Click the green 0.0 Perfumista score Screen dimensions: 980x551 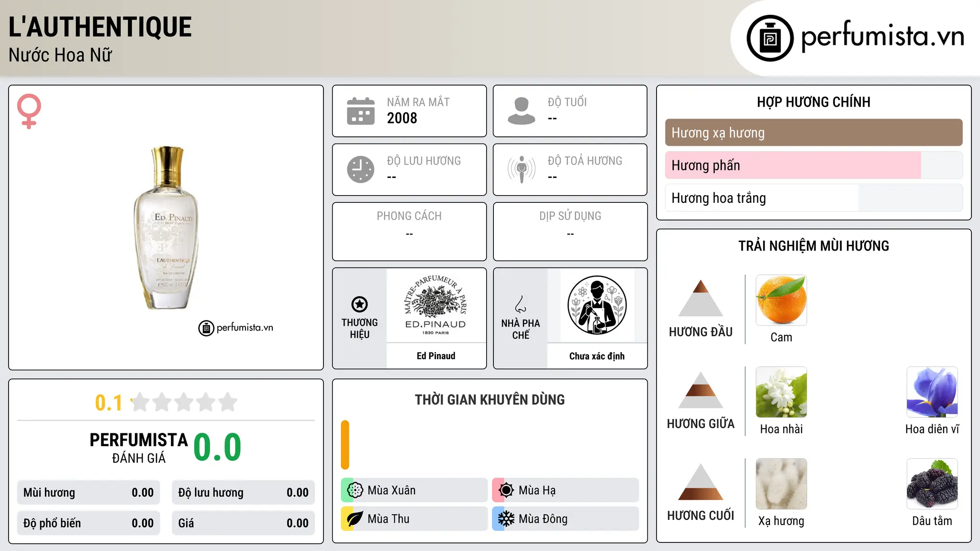click(x=217, y=448)
